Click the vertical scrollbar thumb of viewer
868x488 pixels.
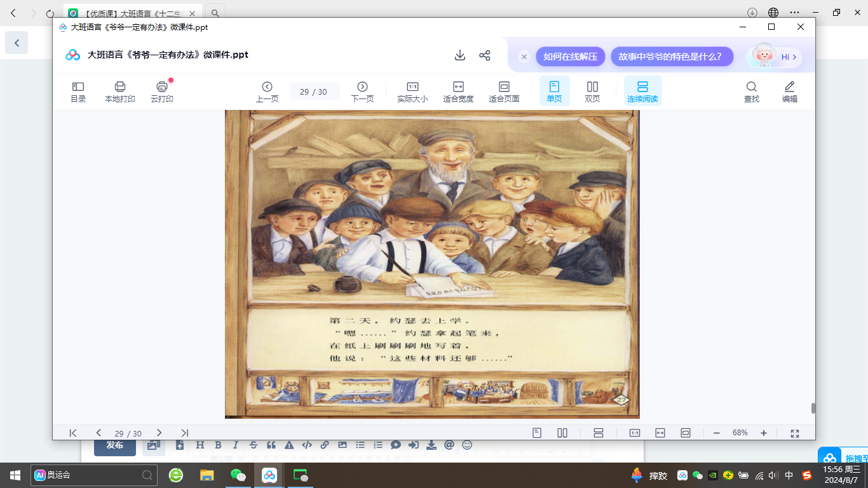813,409
